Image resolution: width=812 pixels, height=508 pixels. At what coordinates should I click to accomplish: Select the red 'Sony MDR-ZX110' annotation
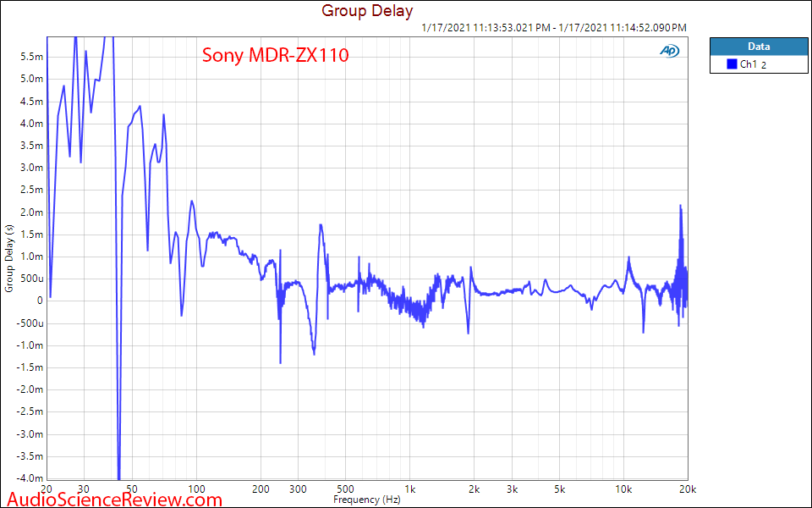tap(276, 55)
